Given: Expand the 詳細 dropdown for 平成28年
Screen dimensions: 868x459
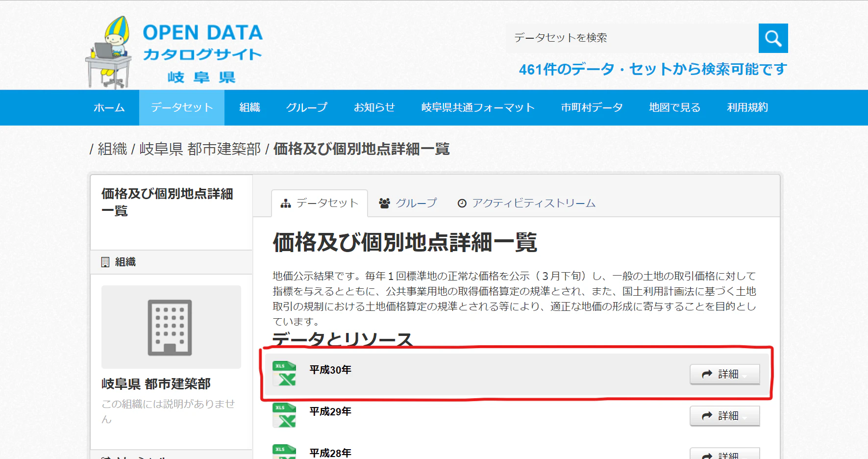Looking at the screenshot, I should (725, 454).
